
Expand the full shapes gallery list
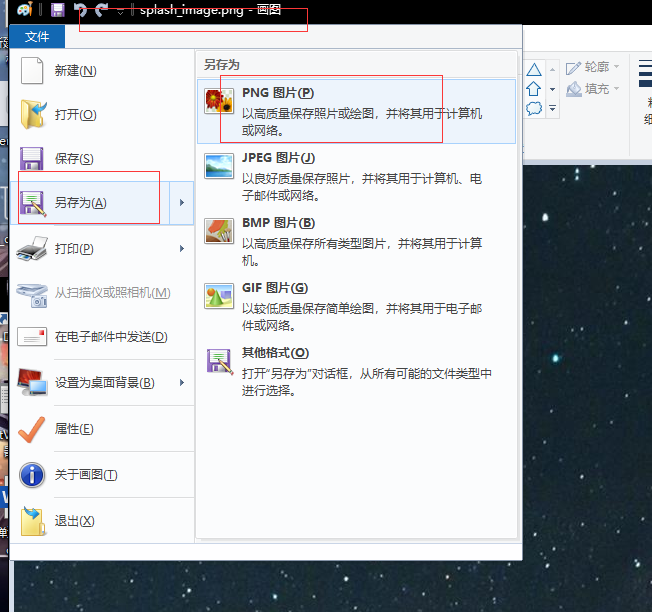tap(553, 108)
